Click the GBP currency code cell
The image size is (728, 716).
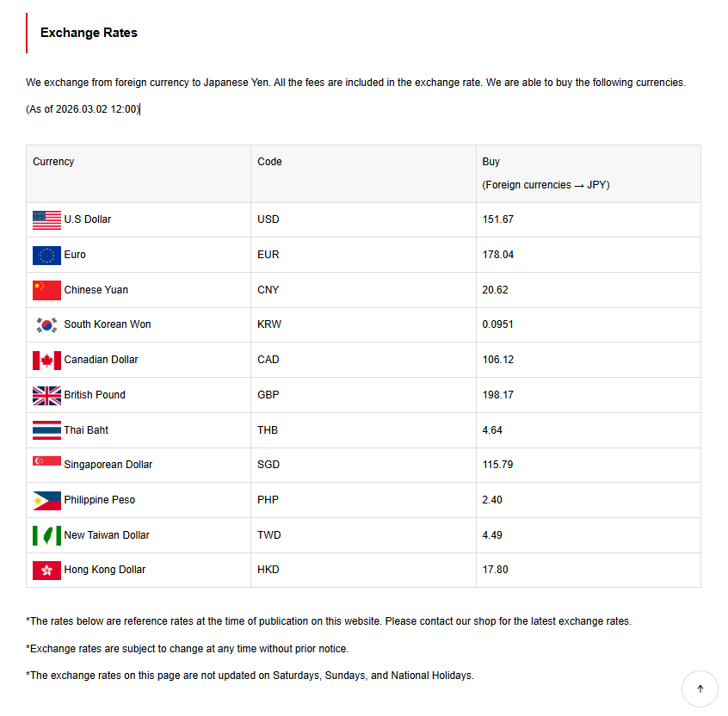pyautogui.click(x=268, y=395)
